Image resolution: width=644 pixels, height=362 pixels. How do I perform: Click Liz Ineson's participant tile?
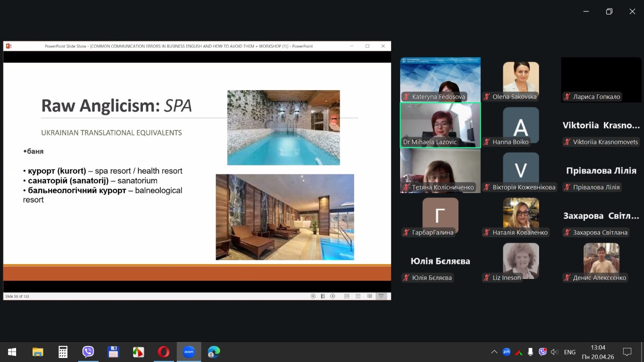(x=521, y=261)
